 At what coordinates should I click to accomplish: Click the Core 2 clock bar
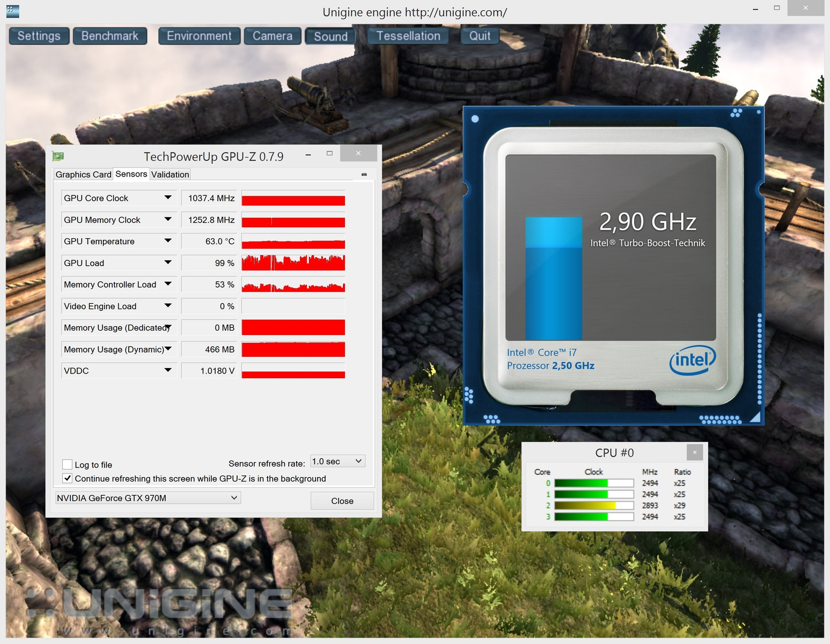(594, 506)
